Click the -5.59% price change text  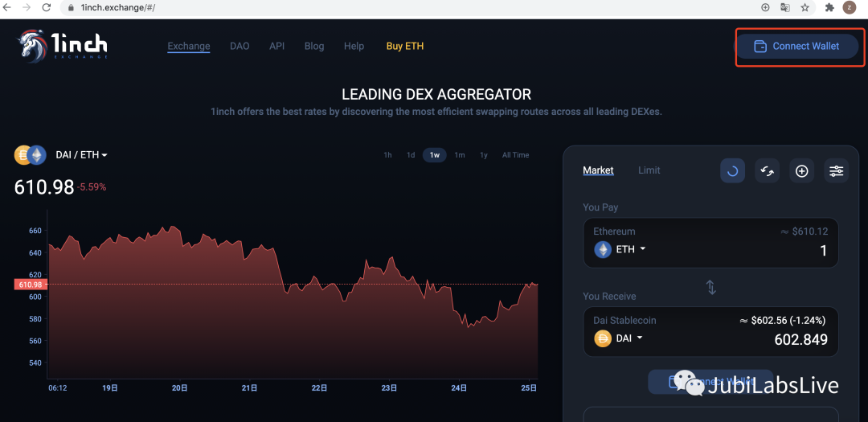point(92,187)
